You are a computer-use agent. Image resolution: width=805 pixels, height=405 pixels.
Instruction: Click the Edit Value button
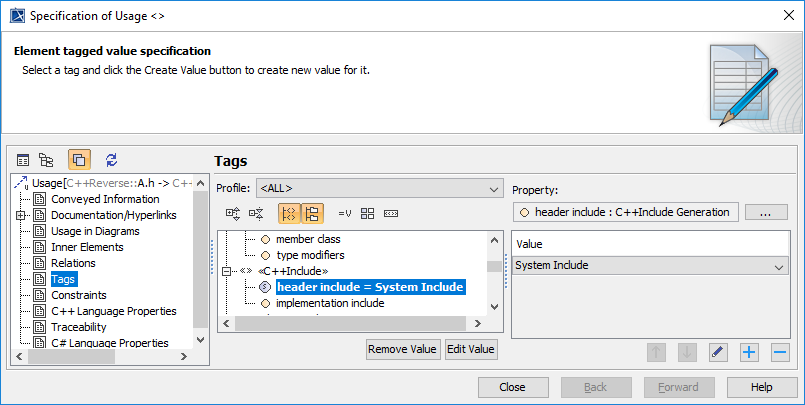tap(471, 349)
